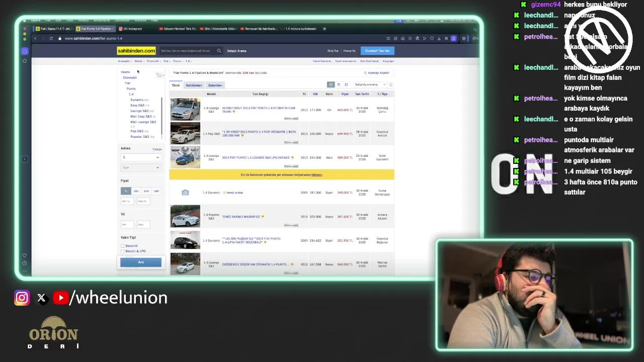Open TEMİZ BAKIMLI MASRAFSIZ listing title
The width and height of the screenshot is (644, 362).
point(241,217)
